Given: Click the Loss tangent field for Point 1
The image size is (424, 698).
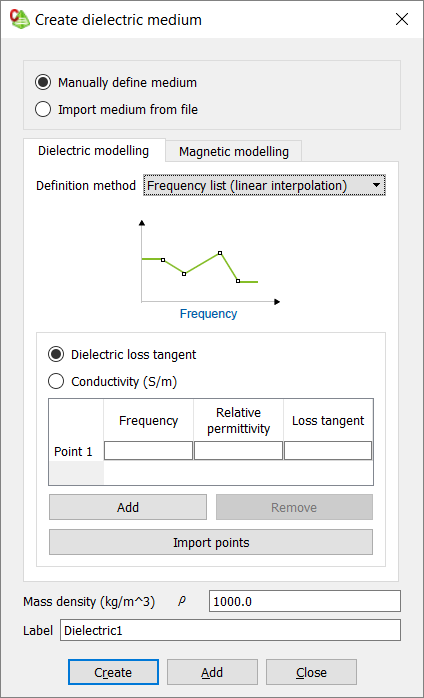Looking at the screenshot, I should pyautogui.click(x=328, y=450).
